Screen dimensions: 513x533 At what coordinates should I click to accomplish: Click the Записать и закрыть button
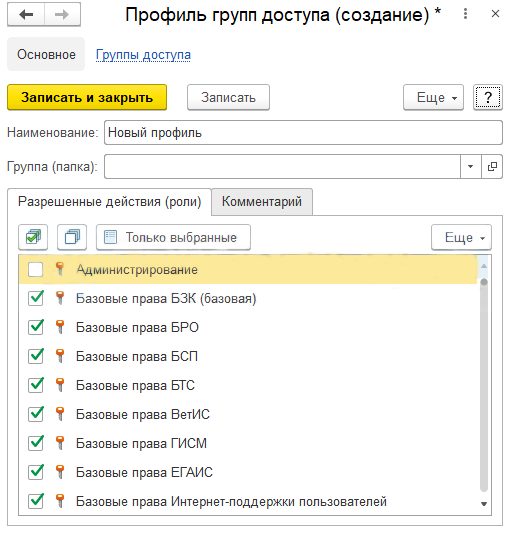[87, 98]
